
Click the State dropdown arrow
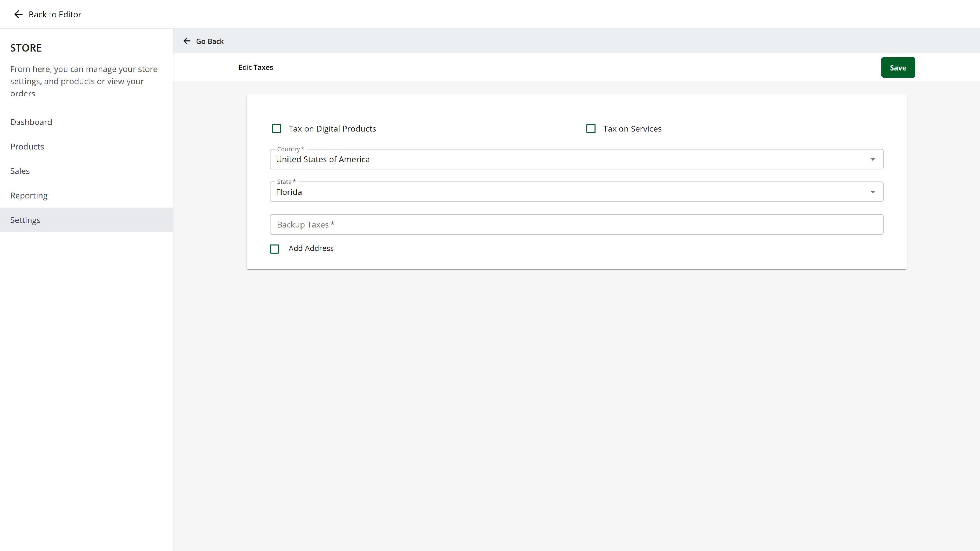pos(872,192)
